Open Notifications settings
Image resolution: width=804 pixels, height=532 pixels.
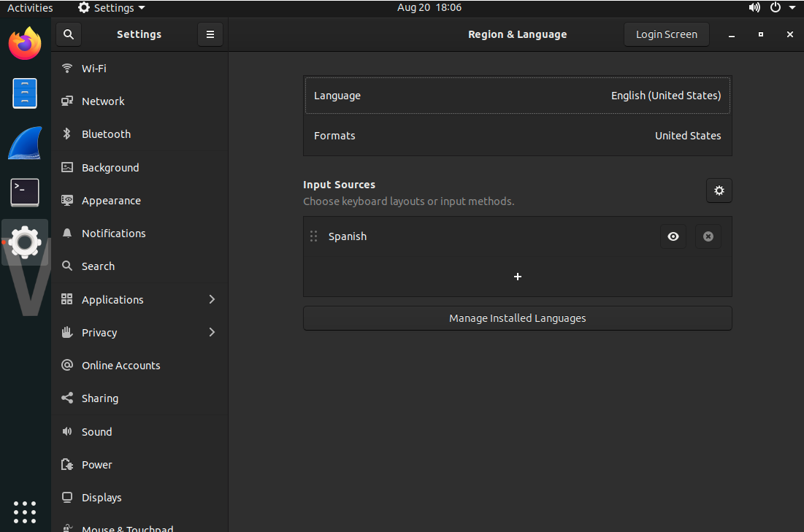tap(139, 234)
